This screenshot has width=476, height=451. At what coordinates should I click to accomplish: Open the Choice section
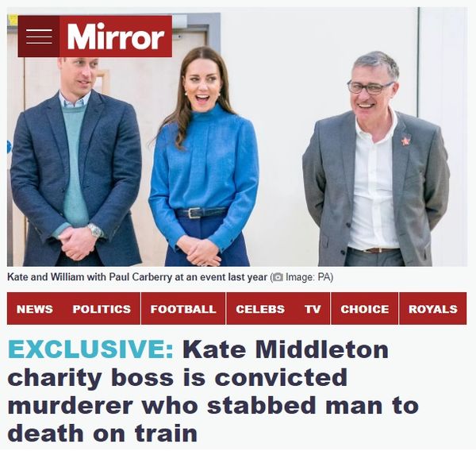(x=365, y=309)
